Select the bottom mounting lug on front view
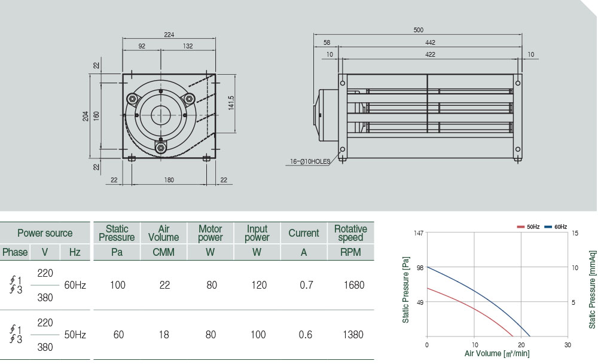The height and width of the screenshot is (364, 598). 160,145
